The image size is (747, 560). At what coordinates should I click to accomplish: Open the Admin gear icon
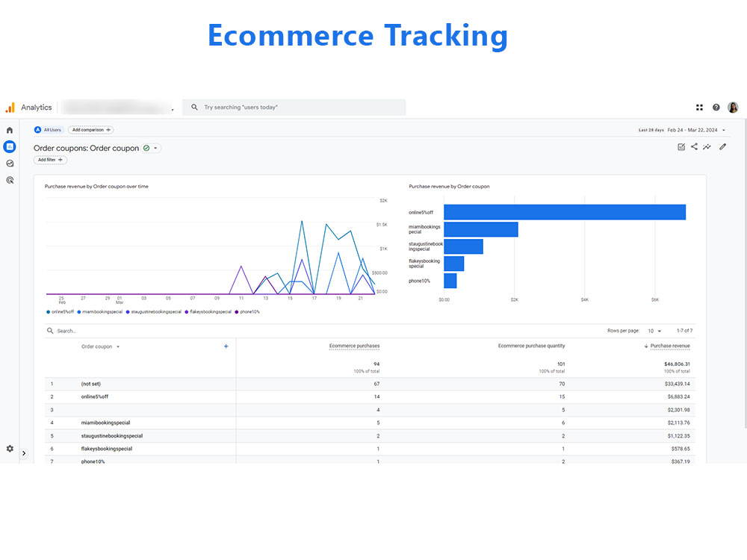point(10,449)
